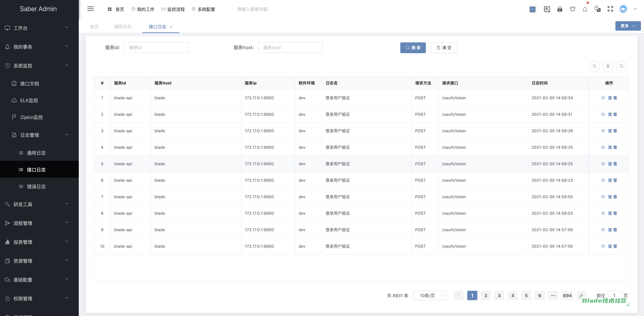Open user menu chevron next to avatar
This screenshot has height=316, width=644.
point(635,9)
